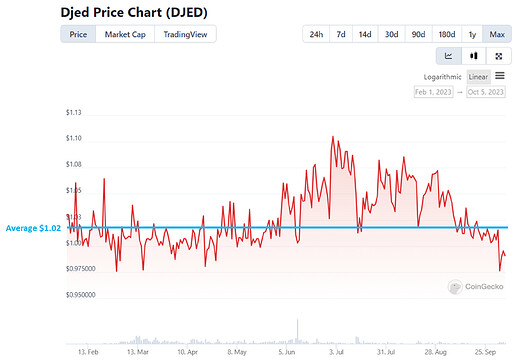Select the Price tab
The width and height of the screenshot is (517, 361).
pos(78,34)
